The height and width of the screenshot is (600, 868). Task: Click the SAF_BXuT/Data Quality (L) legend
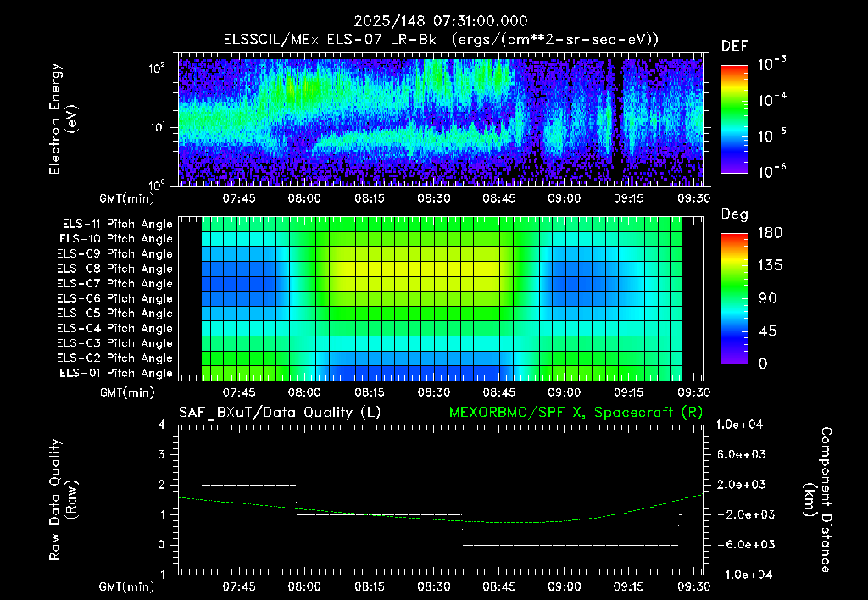[280, 413]
